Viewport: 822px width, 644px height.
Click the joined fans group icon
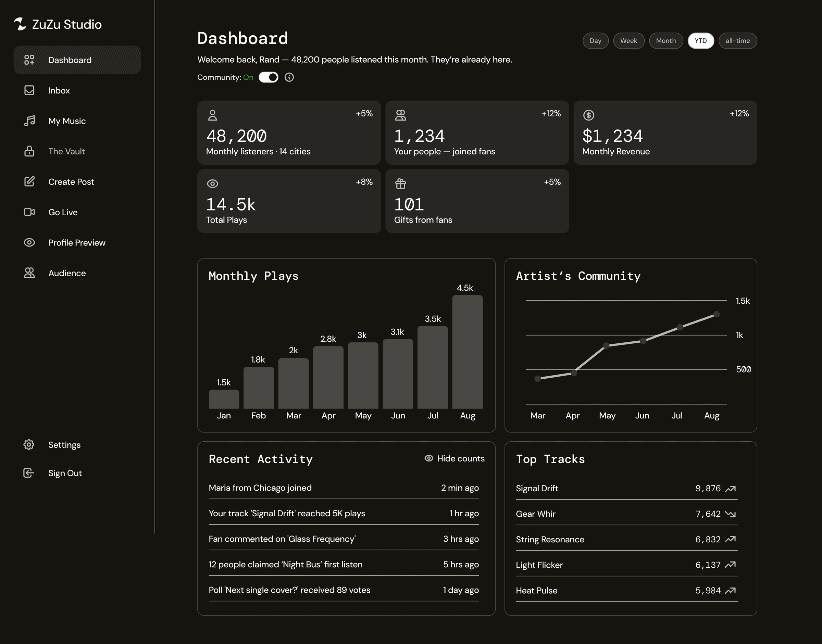pyautogui.click(x=401, y=115)
